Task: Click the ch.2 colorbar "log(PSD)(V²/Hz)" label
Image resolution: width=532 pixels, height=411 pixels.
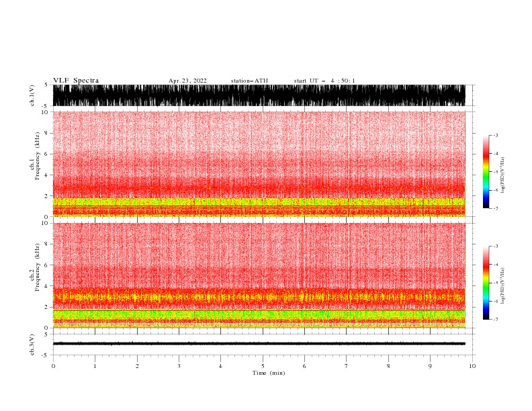Action: click(x=502, y=285)
